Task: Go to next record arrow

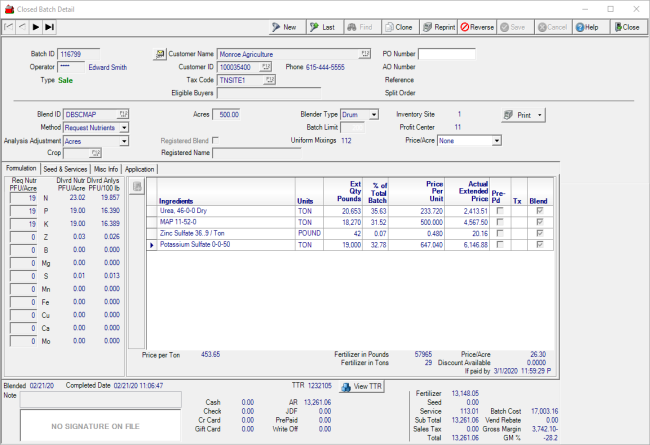Action: (37, 27)
